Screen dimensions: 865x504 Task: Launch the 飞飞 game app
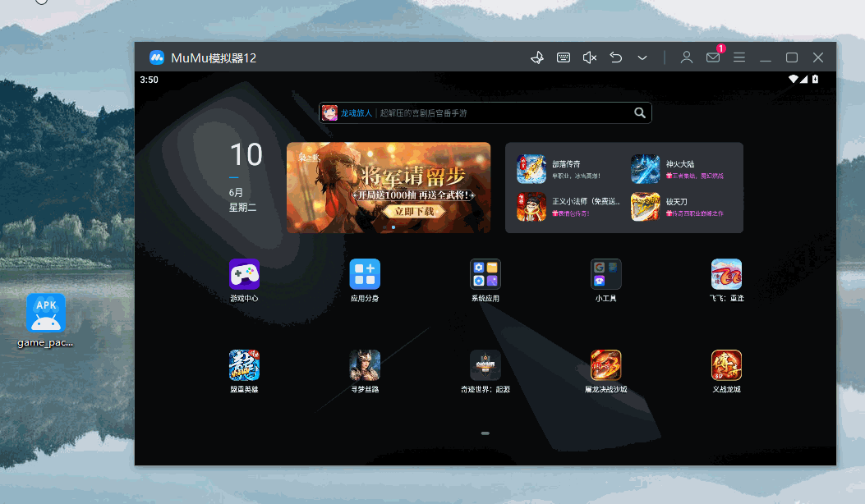(x=726, y=280)
